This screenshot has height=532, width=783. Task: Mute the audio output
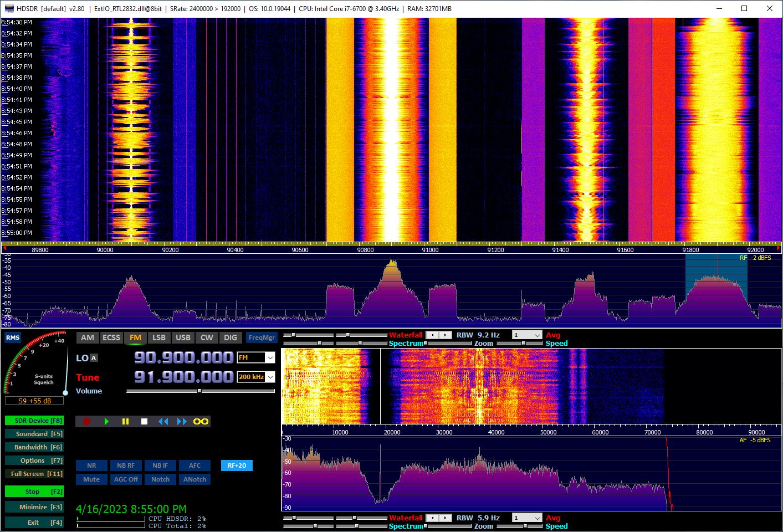click(x=91, y=479)
